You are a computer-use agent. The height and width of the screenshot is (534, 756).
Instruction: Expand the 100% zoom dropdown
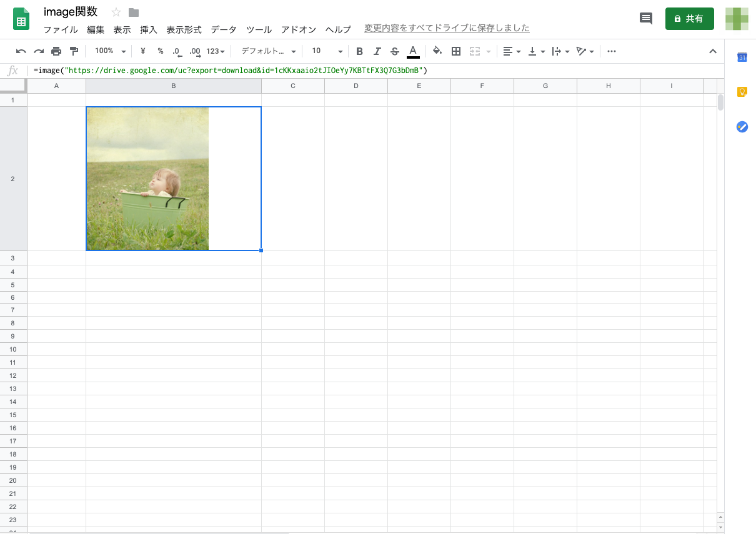coord(110,51)
